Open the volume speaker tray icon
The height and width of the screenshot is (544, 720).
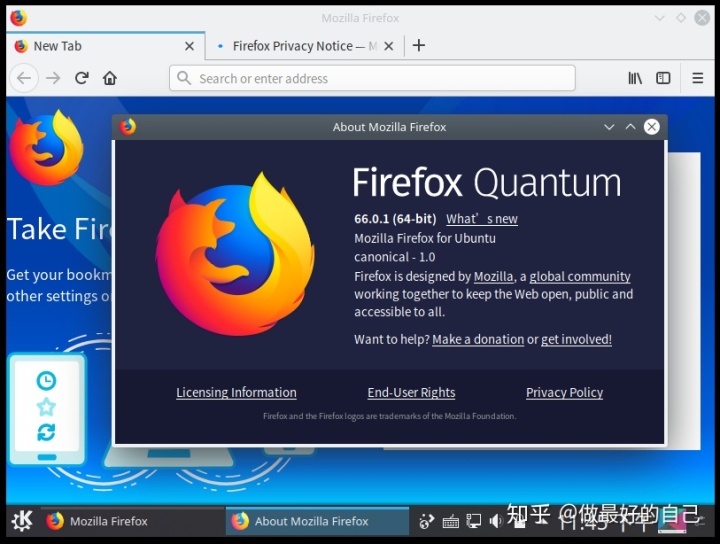tap(496, 521)
